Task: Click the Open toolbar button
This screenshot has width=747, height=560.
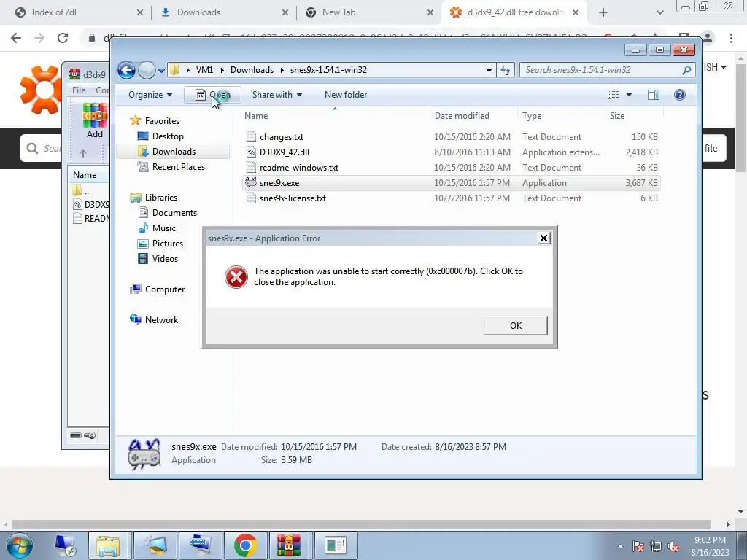Action: 212,95
